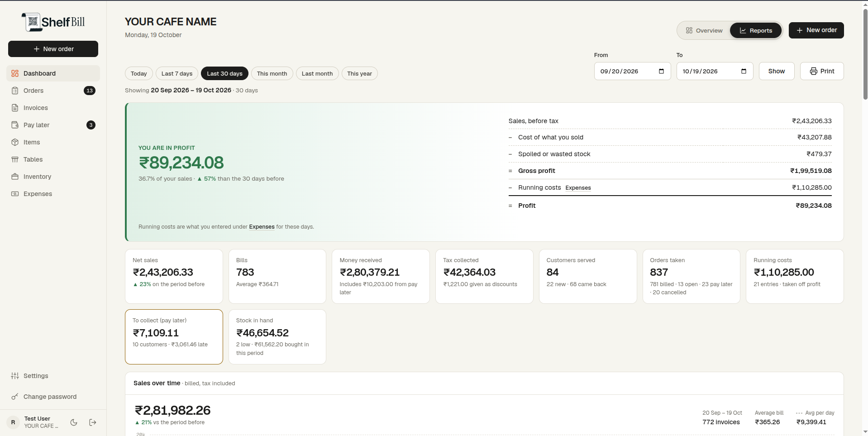The height and width of the screenshot is (436, 868).
Task: Click the Test User avatar circle
Action: click(13, 422)
